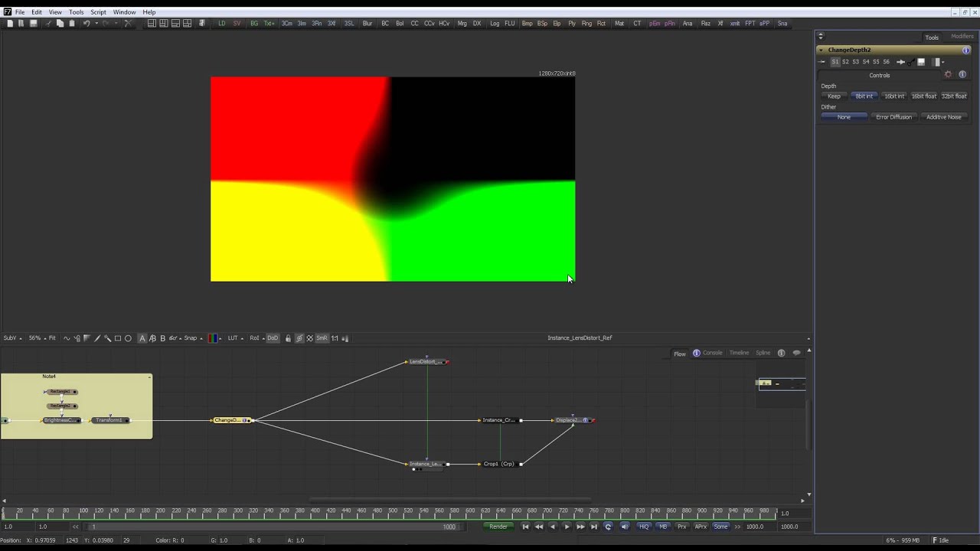
Task: Click the info icon in ChangeDepth2 header
Action: pyautogui.click(x=966, y=50)
